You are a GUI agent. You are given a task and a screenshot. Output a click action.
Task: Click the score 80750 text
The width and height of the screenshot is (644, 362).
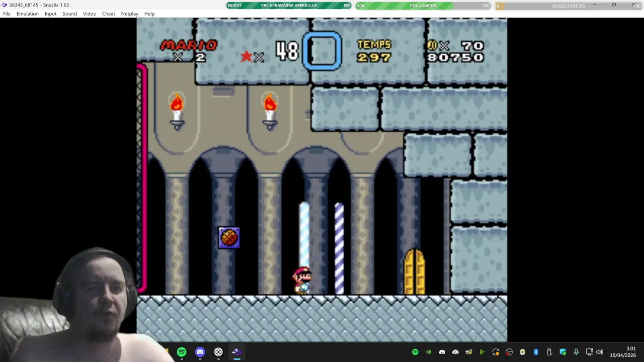[455, 57]
